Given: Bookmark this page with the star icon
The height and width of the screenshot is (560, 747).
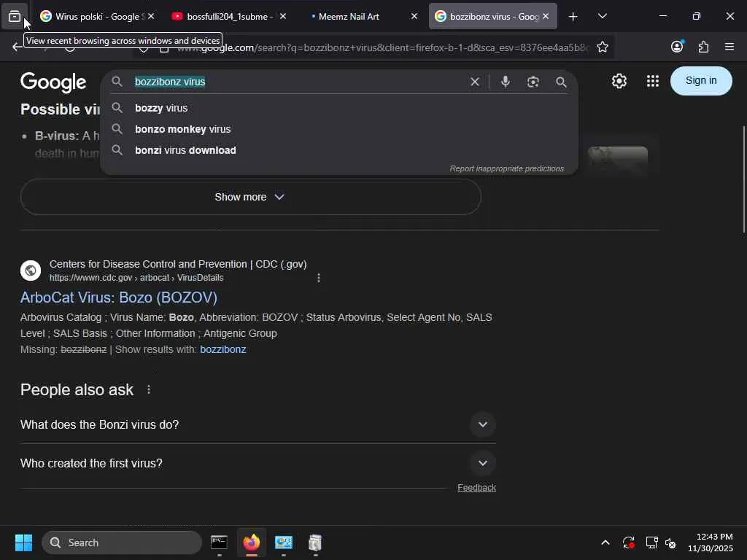Looking at the screenshot, I should point(602,47).
